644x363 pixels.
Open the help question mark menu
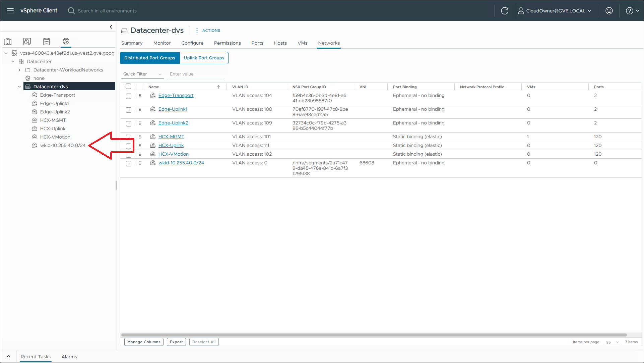click(x=629, y=11)
